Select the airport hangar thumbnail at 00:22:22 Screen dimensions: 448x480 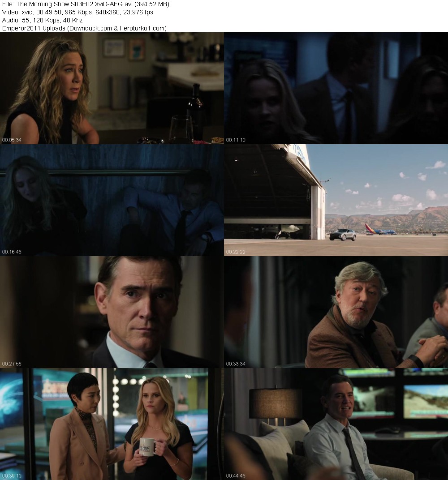pos(336,200)
